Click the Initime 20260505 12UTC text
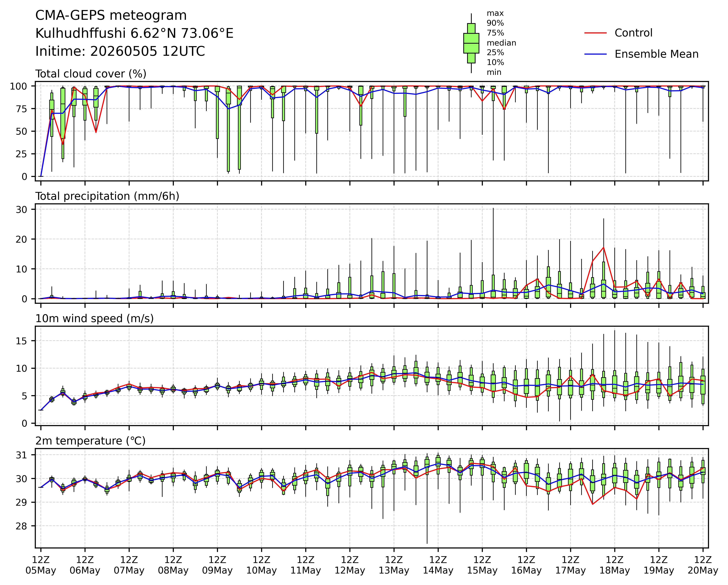728x585 pixels. (120, 51)
